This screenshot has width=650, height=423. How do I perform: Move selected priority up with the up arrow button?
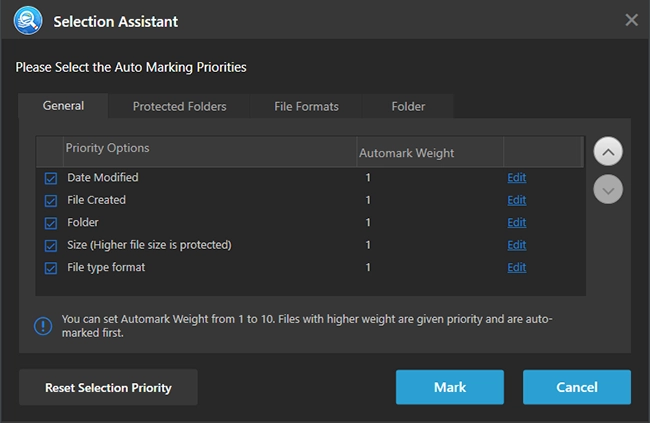(x=608, y=151)
